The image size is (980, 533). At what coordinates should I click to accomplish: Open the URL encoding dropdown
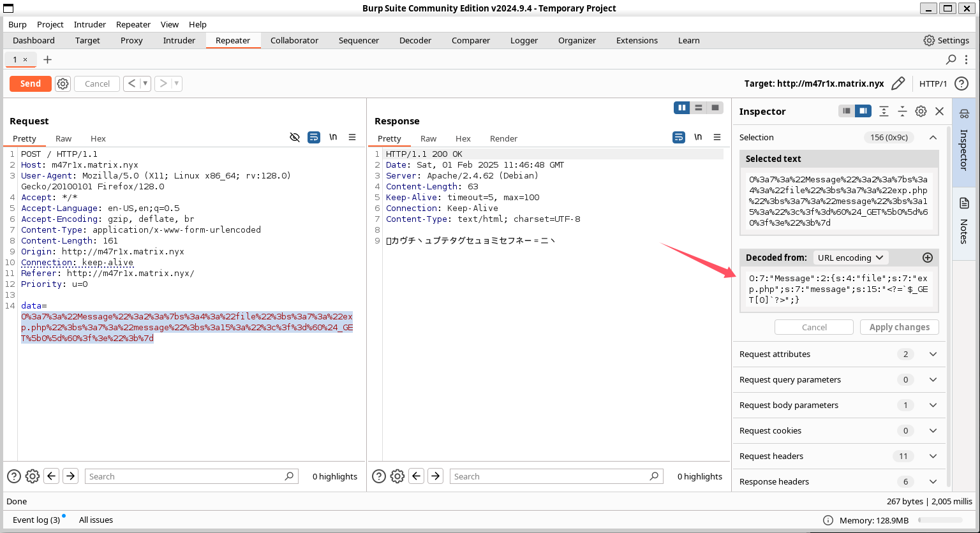(850, 258)
